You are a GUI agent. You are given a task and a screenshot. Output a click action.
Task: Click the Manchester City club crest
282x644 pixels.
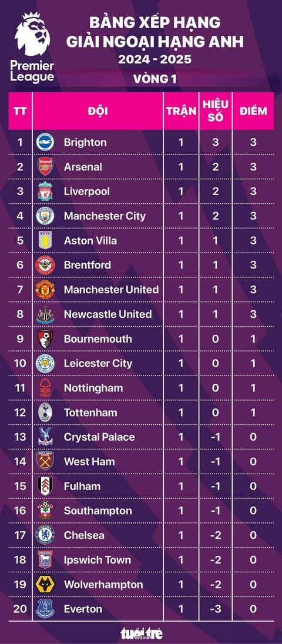45,216
